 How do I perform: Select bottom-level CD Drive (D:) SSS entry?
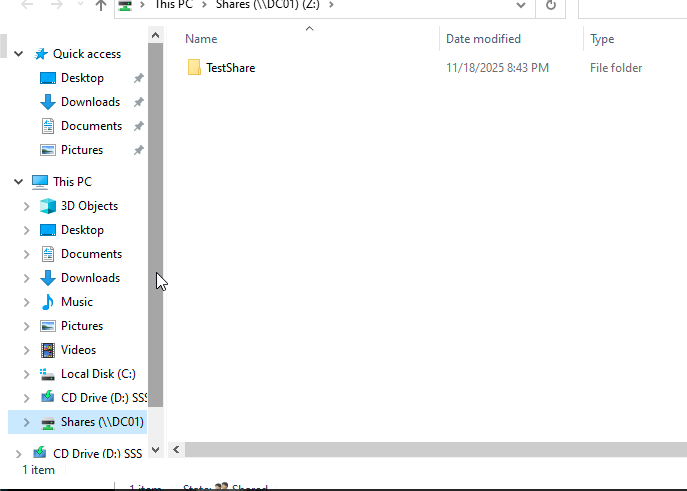point(97,453)
